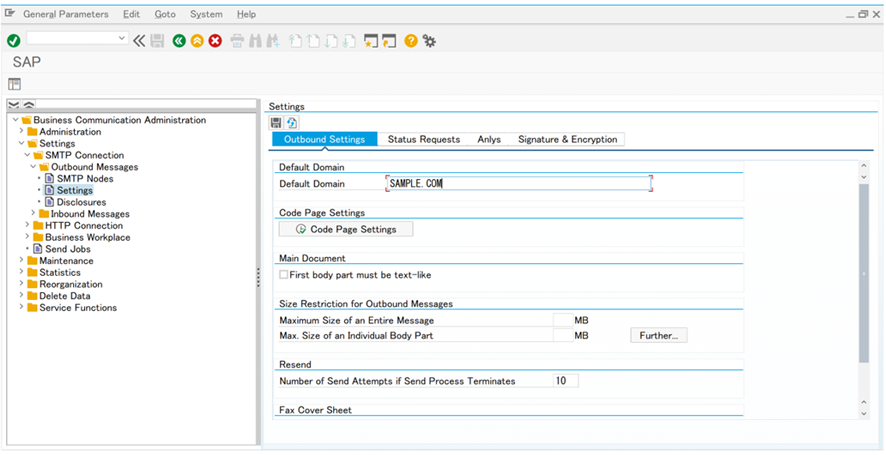Open the General Parameters menu
Image resolution: width=886 pixels, height=455 pixels.
(x=66, y=14)
